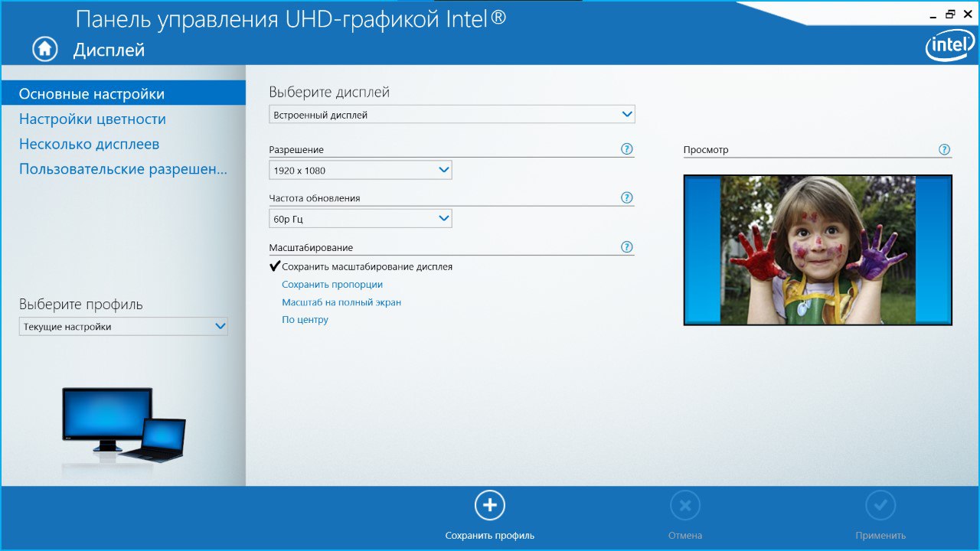Open the 1920 x 1080 resolution dropdown
Viewport: 980px width, 551px height.
tap(361, 170)
